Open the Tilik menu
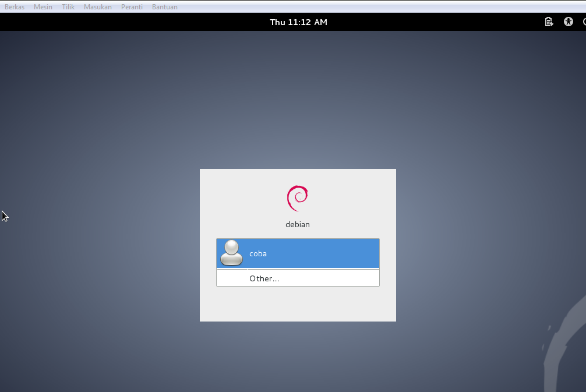This screenshot has height=392, width=586. tap(68, 6)
